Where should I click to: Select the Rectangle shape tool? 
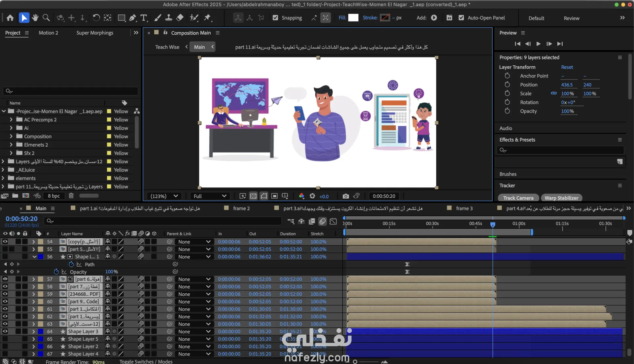(x=122, y=18)
